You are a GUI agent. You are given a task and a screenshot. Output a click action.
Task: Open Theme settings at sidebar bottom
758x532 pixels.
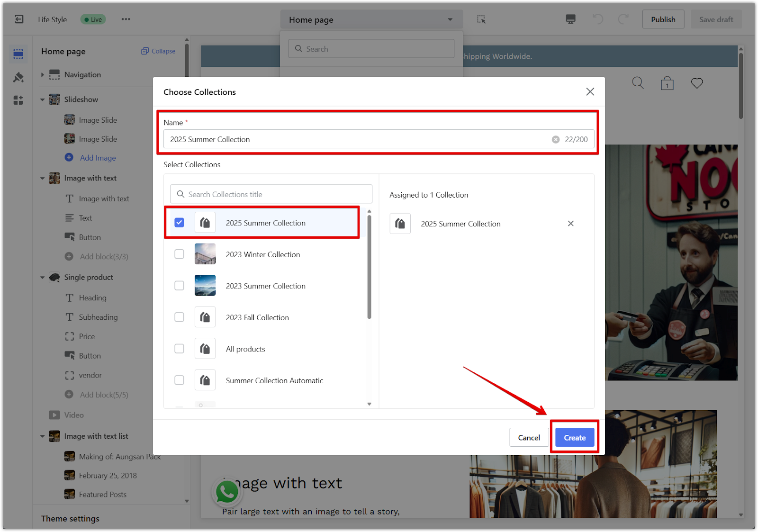(x=70, y=519)
